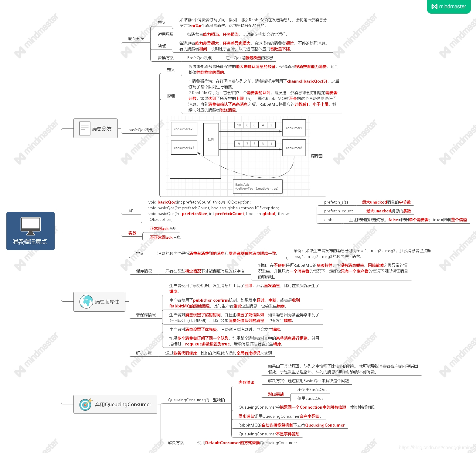Click the Basic.Ack deliveryTag box

point(257,186)
